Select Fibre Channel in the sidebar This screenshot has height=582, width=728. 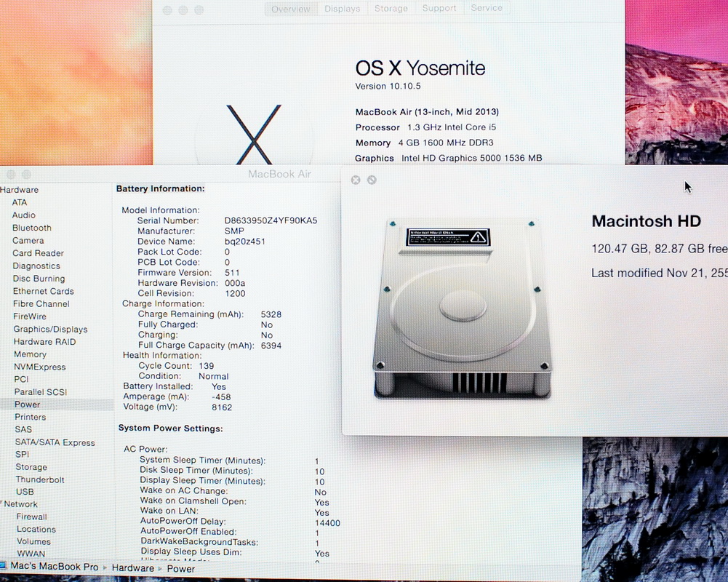coord(41,304)
